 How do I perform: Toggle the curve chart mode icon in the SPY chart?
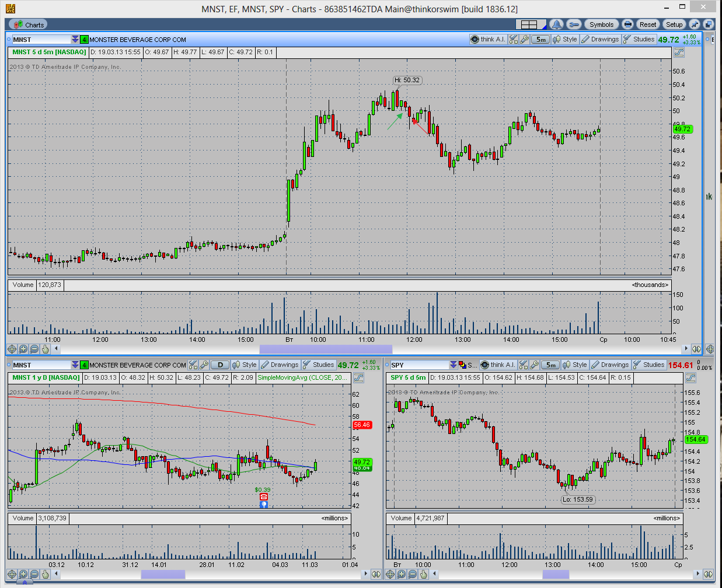pyautogui.click(x=690, y=377)
